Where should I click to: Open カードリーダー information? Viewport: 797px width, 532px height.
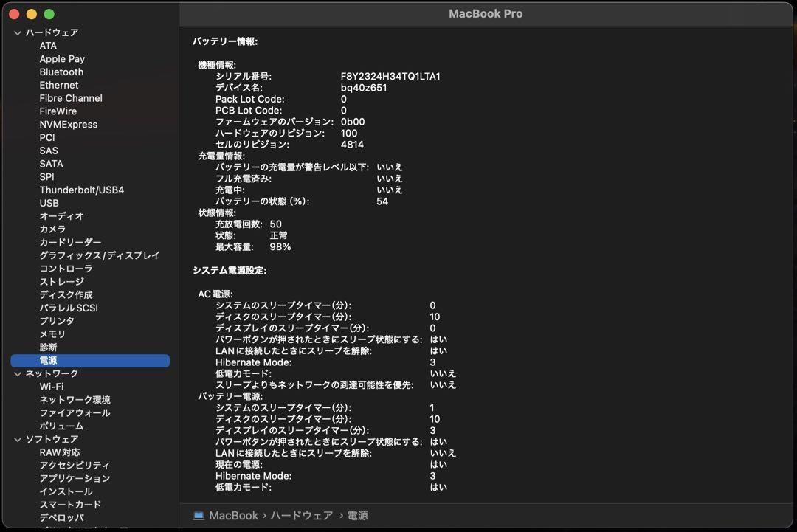pos(70,242)
